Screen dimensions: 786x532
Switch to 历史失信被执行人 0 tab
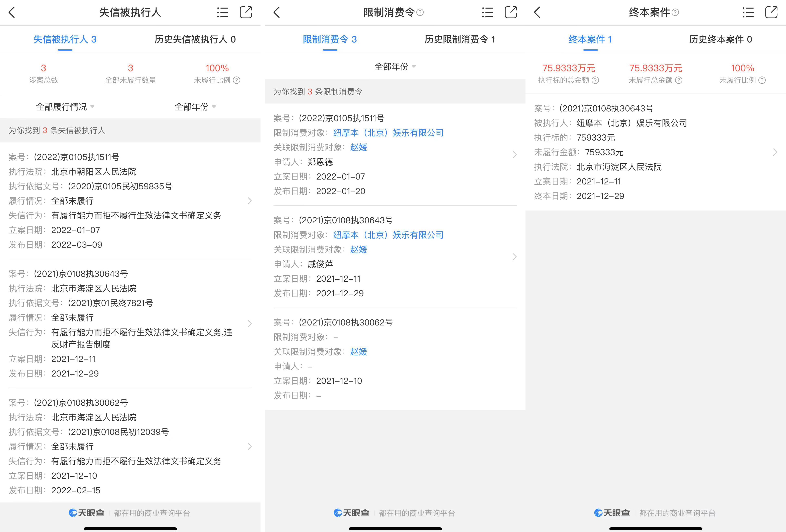195,39
